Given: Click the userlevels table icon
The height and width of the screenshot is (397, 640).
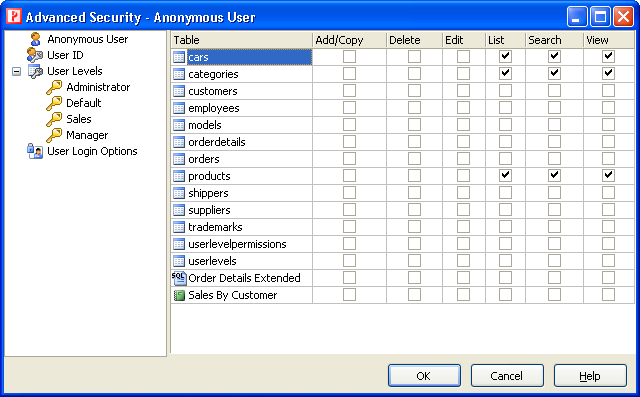Looking at the screenshot, I should pos(179,261).
